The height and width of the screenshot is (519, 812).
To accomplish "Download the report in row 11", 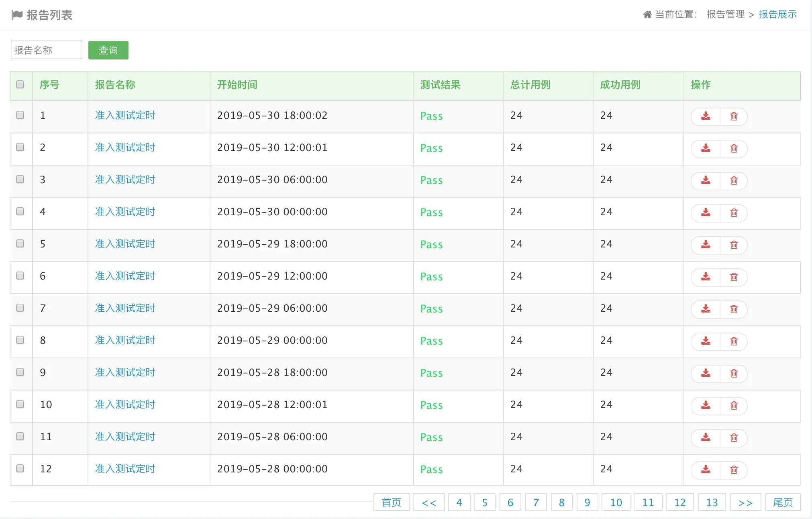I will pos(706,438).
